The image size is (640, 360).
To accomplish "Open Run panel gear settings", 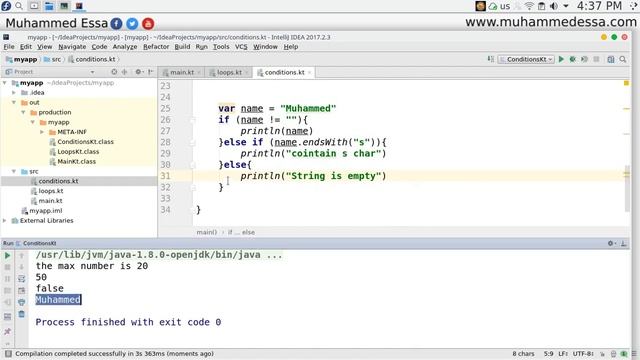I will (611, 243).
